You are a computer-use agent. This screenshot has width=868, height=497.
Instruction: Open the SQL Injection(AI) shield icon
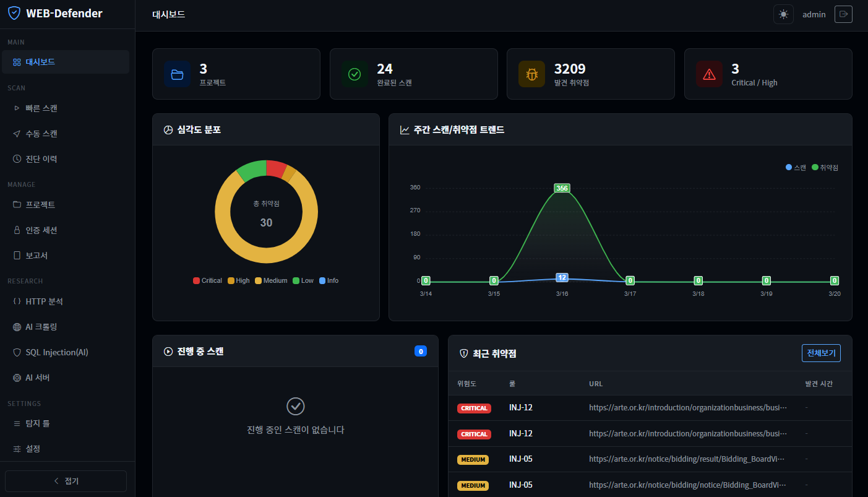(17, 352)
